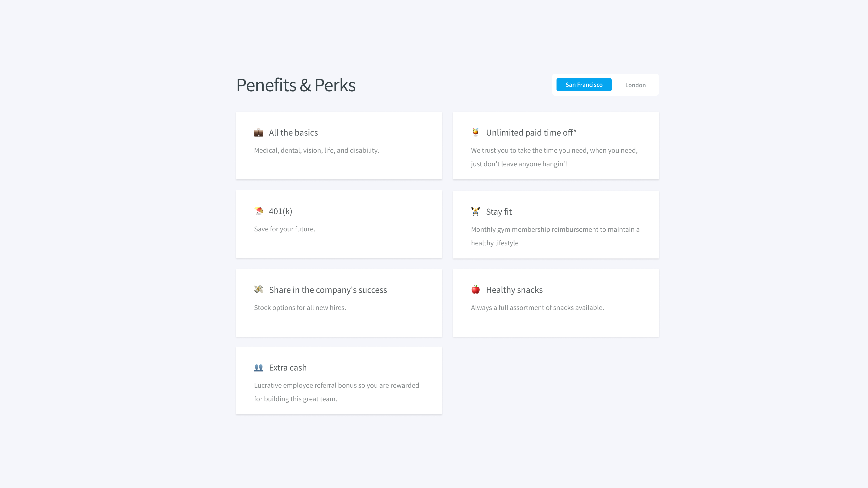868x488 pixels.
Task: Click the red apple icon beside Healthy snacks
Action: [475, 290]
